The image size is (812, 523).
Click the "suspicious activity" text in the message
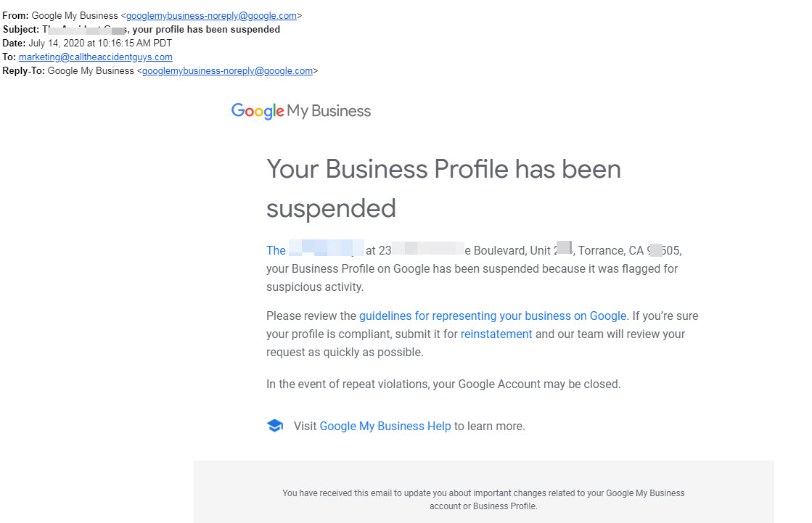314,287
